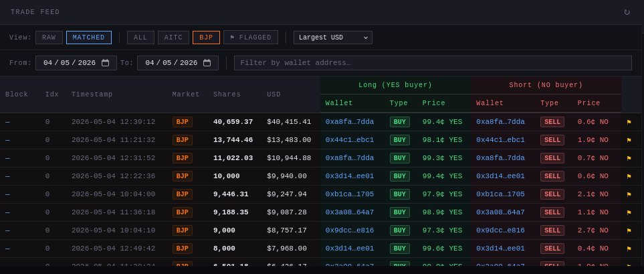Click flag icon on 11,022.03 shares row
This screenshot has width=644, height=274.
coord(629,158)
